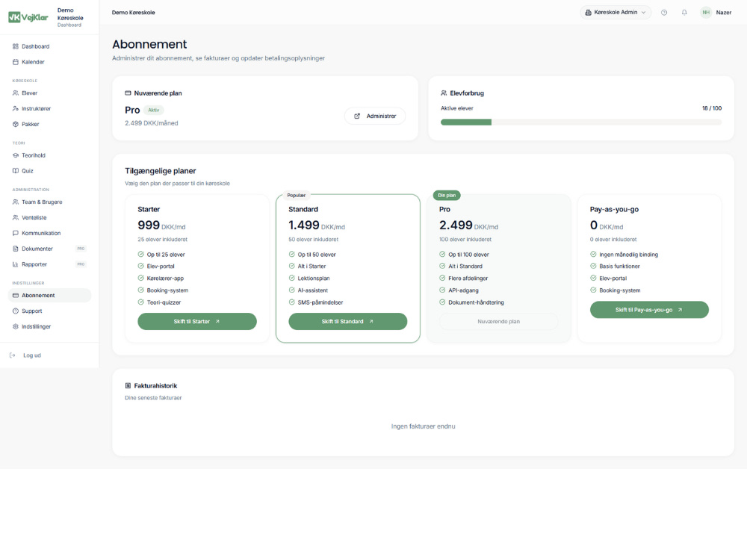The height and width of the screenshot is (560, 747).
Task: Click the disabled Nuværende plan button
Action: coord(498,321)
